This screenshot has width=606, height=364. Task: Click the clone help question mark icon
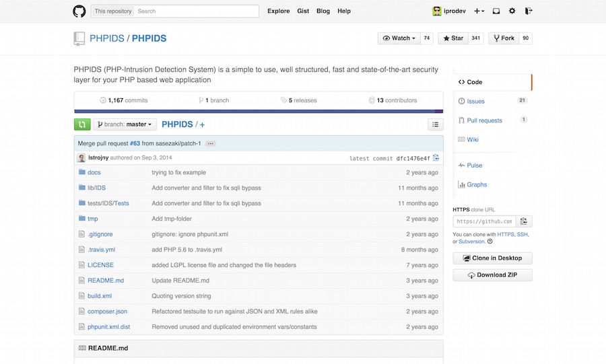490,242
